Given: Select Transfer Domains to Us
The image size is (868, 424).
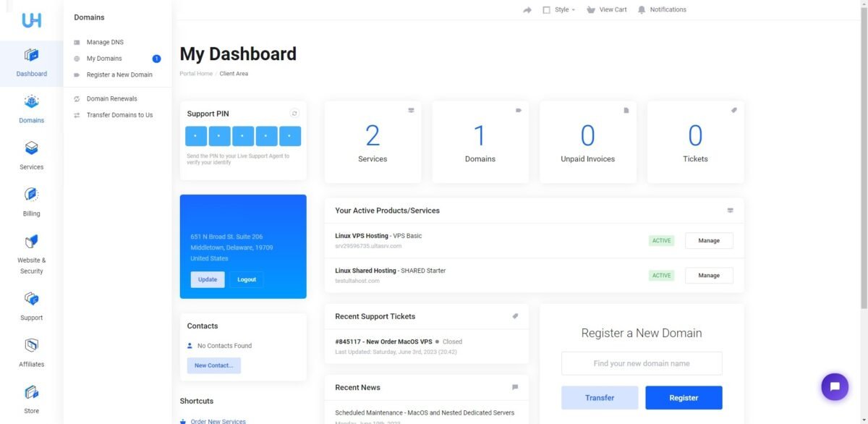Looking at the screenshot, I should [119, 115].
